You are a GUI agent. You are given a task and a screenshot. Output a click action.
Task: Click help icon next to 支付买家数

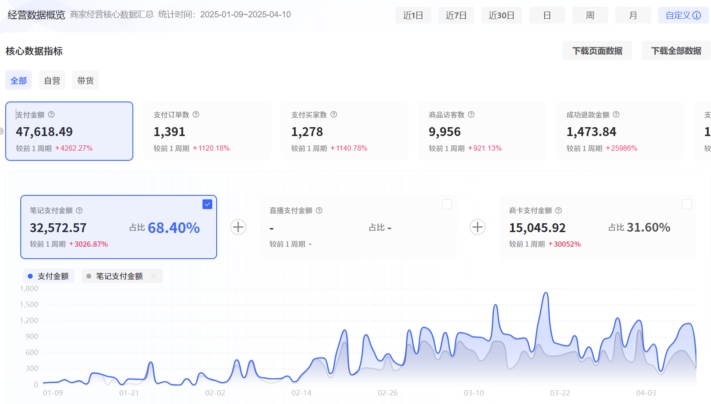334,115
